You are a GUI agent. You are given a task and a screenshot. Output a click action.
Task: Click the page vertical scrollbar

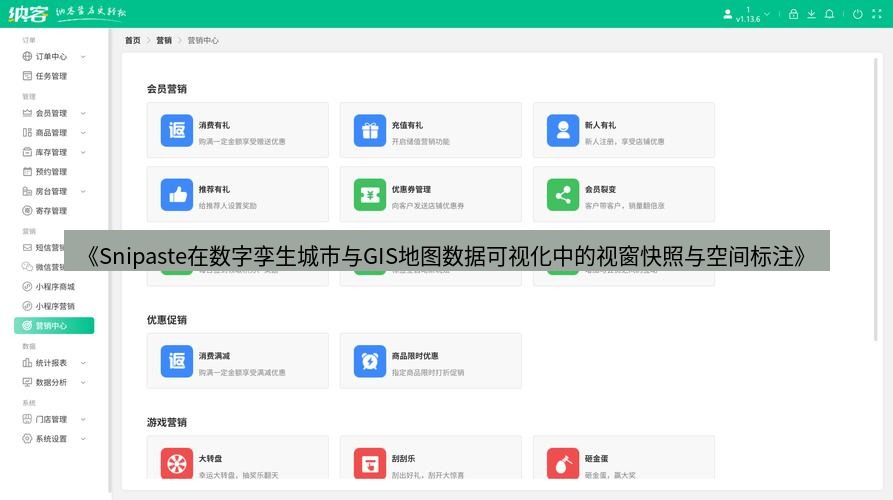coord(876,199)
